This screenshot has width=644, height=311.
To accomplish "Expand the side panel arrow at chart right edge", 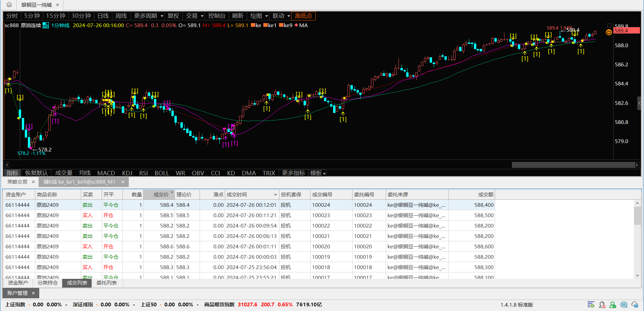I will tap(639, 103).
